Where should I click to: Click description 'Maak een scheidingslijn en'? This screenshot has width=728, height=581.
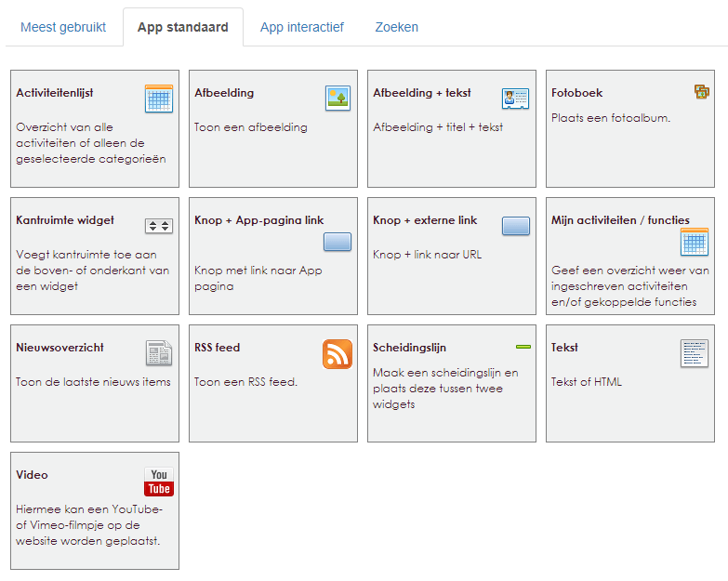pyautogui.click(x=445, y=373)
